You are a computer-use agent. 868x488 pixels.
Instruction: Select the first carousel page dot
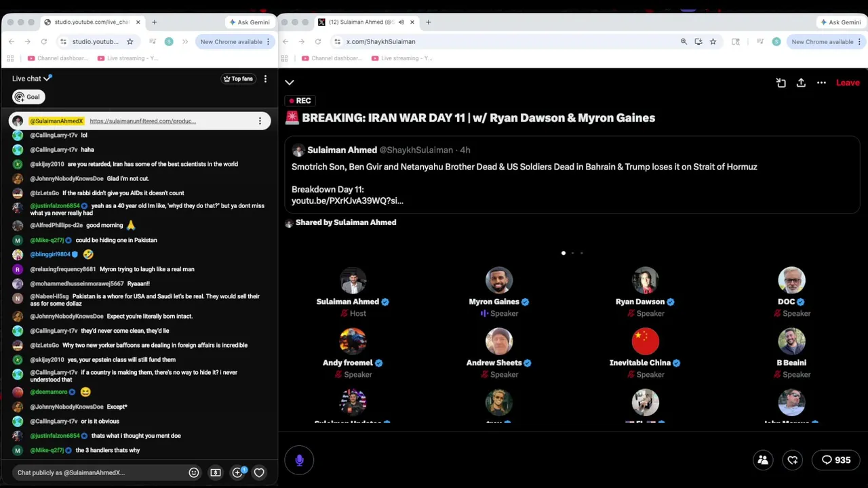564,253
